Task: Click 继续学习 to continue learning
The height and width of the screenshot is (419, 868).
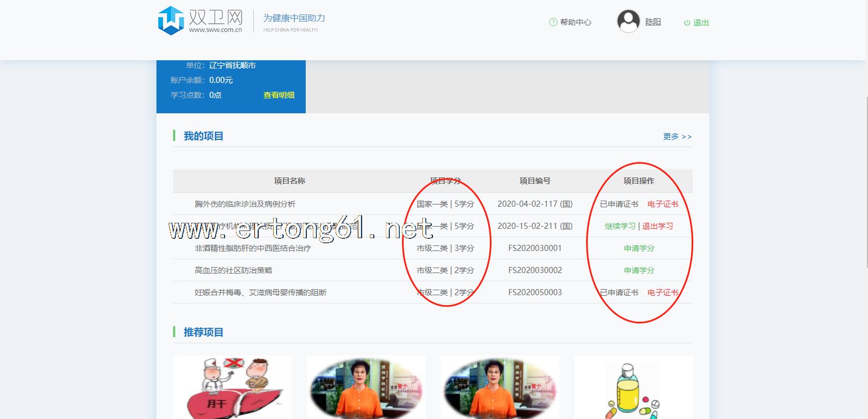Action: click(620, 226)
